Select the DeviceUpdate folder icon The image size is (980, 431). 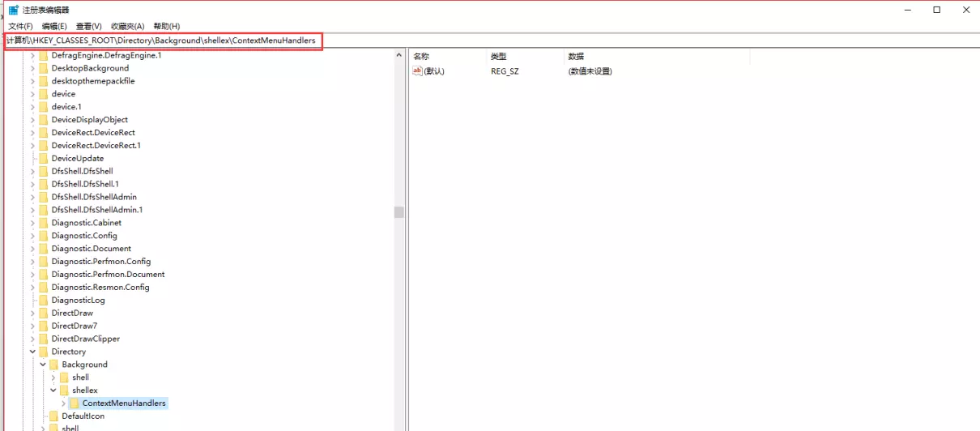44,159
